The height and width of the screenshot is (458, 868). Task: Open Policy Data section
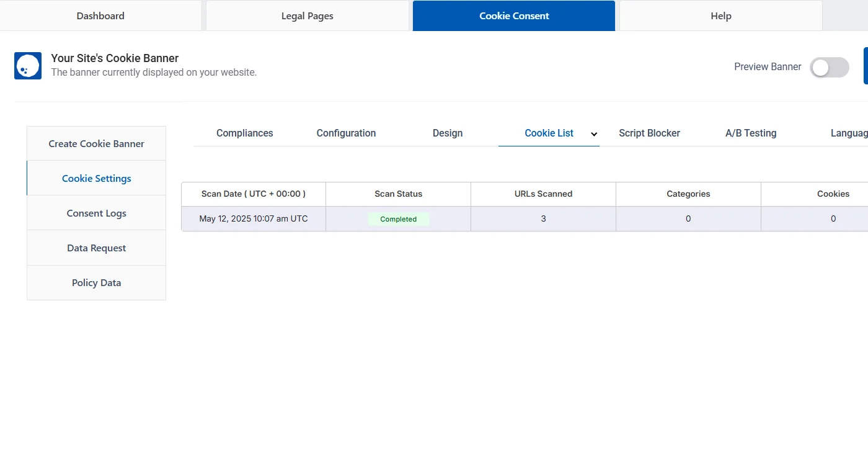click(96, 282)
